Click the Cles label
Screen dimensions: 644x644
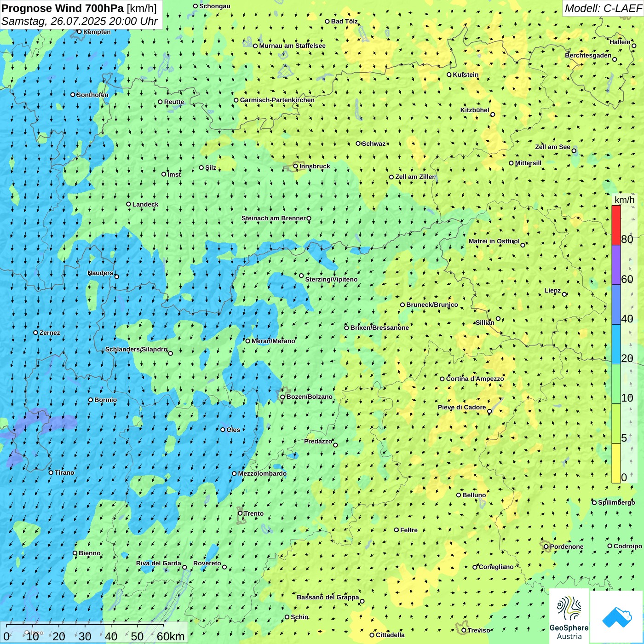coord(233,430)
